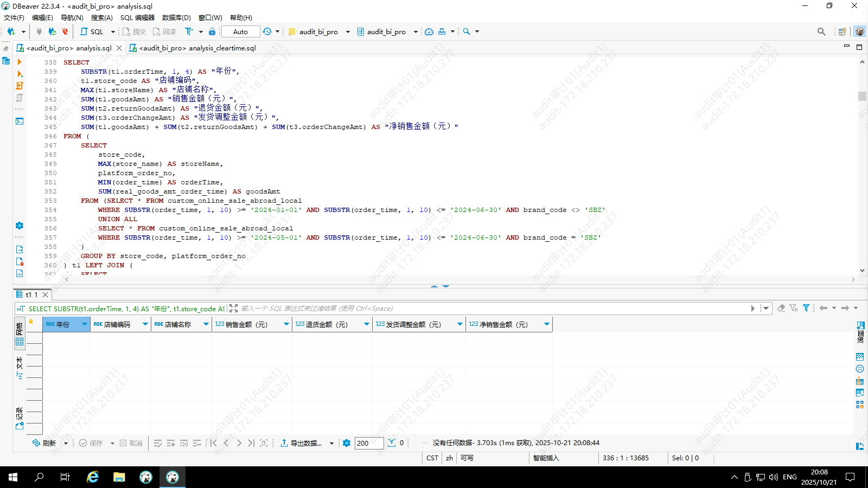This screenshot has width=868, height=488.
Task: Click the execute SQL statement arrow icon
Action: (20, 62)
